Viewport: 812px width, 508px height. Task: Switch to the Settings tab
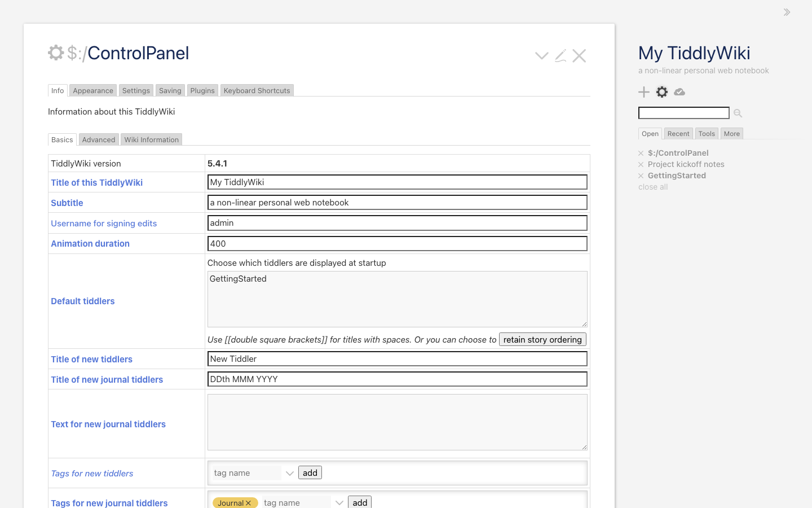click(x=136, y=90)
